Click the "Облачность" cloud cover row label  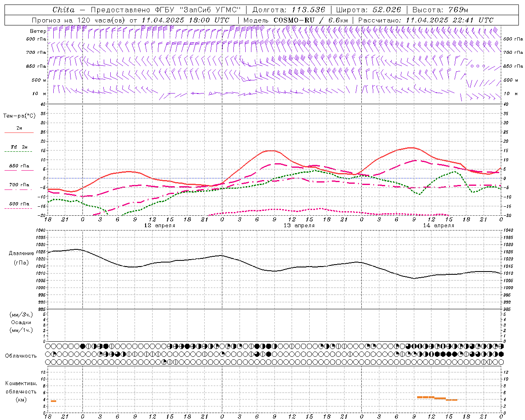tap(21, 356)
